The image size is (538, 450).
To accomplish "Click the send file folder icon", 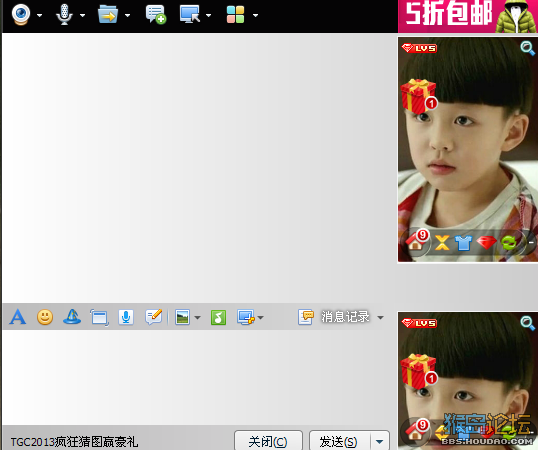I will point(108,14).
